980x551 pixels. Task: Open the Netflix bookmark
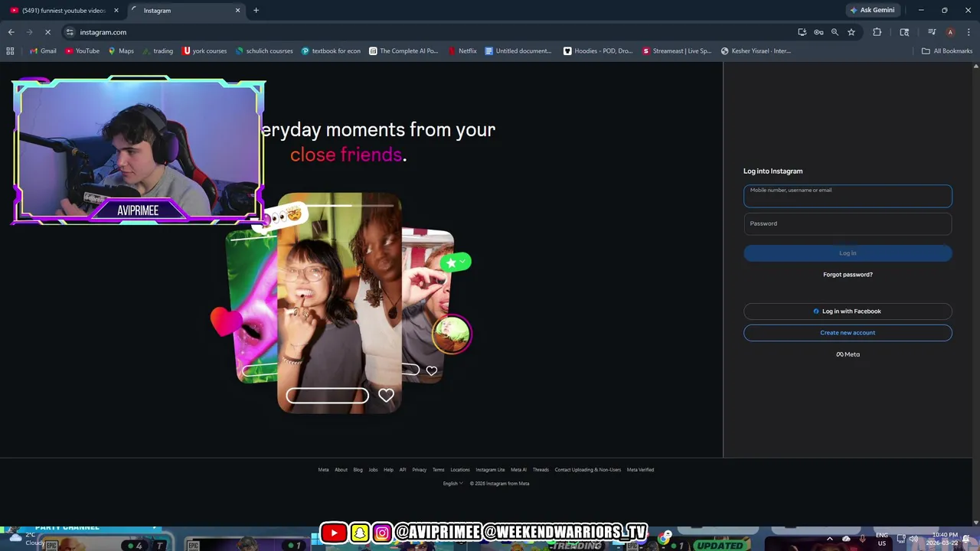click(x=462, y=51)
